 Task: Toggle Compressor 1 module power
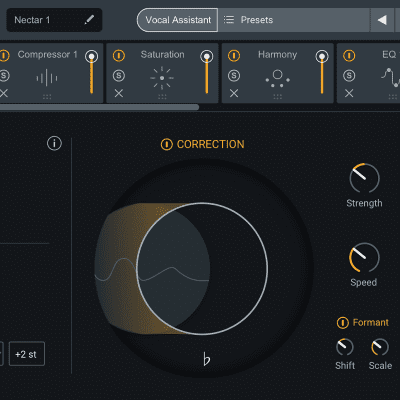(4, 55)
